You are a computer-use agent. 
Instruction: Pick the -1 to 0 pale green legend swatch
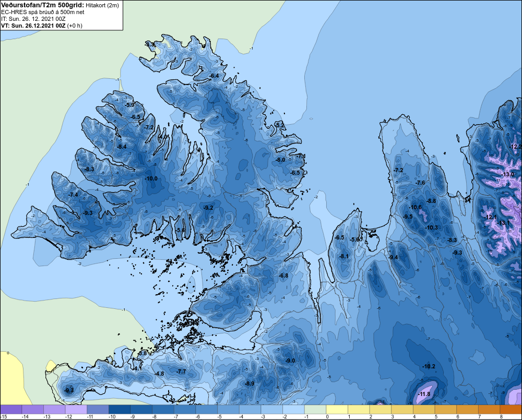point(315,410)
